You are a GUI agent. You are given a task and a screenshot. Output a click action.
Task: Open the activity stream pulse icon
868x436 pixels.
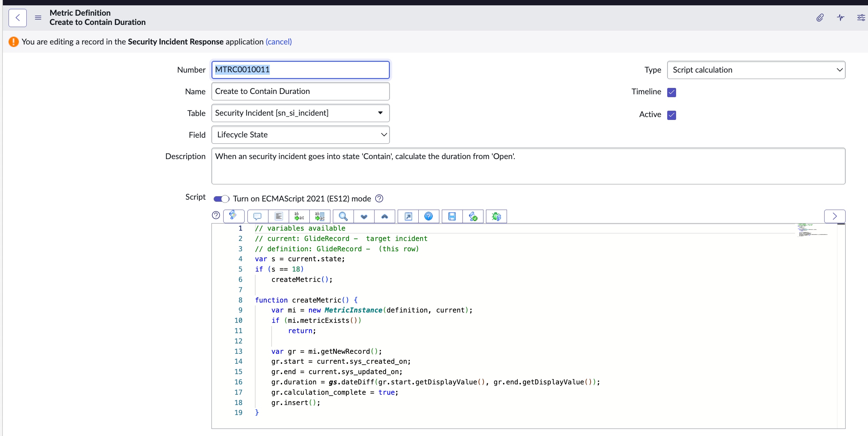click(x=841, y=18)
